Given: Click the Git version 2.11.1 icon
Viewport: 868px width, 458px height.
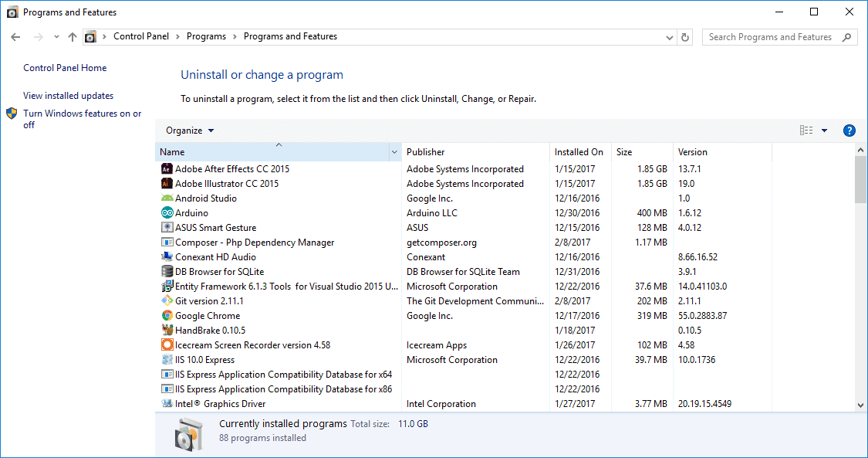Looking at the screenshot, I should [167, 300].
